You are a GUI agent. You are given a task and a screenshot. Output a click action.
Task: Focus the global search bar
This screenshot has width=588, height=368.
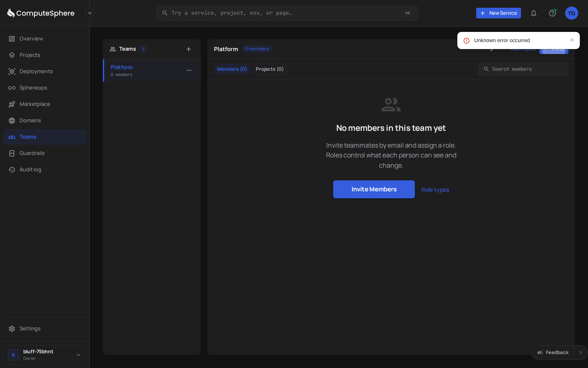coord(287,13)
